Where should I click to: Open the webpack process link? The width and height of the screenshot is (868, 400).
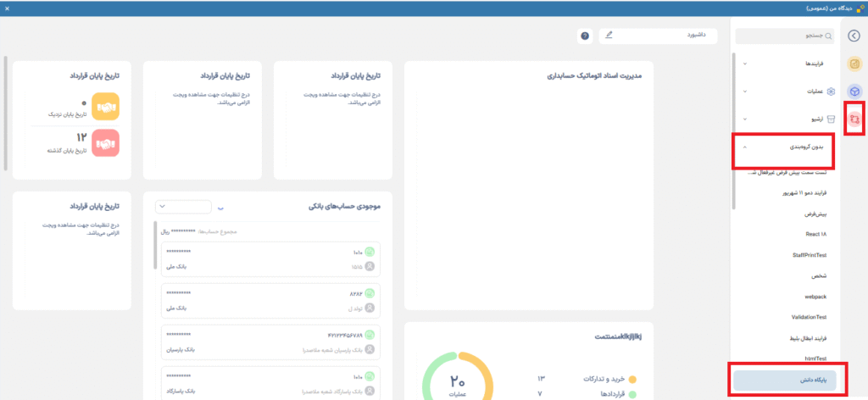point(815,297)
